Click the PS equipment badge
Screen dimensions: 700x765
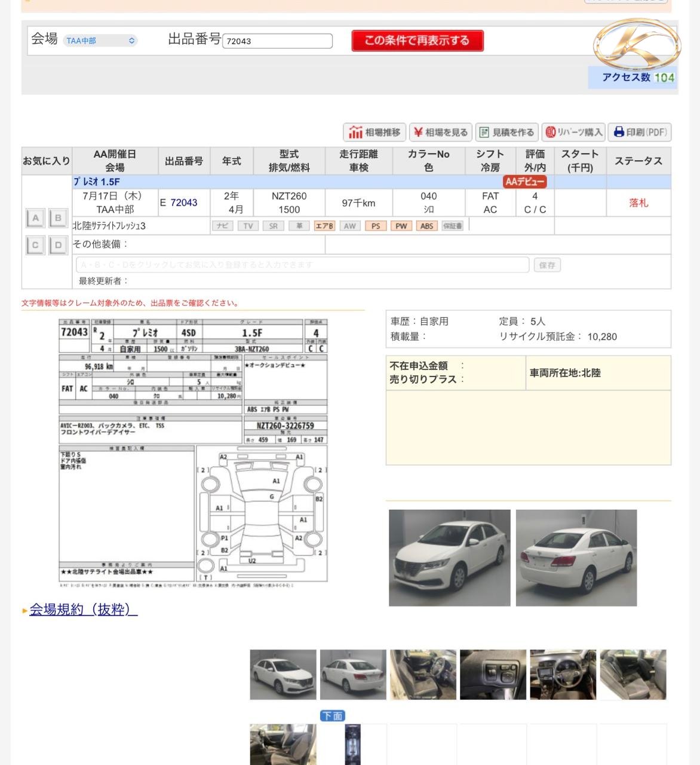(376, 226)
